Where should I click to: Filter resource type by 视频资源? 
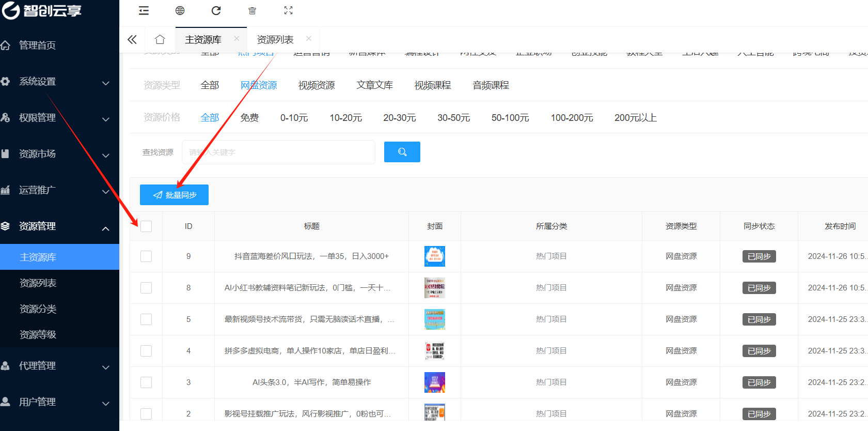[x=317, y=85]
